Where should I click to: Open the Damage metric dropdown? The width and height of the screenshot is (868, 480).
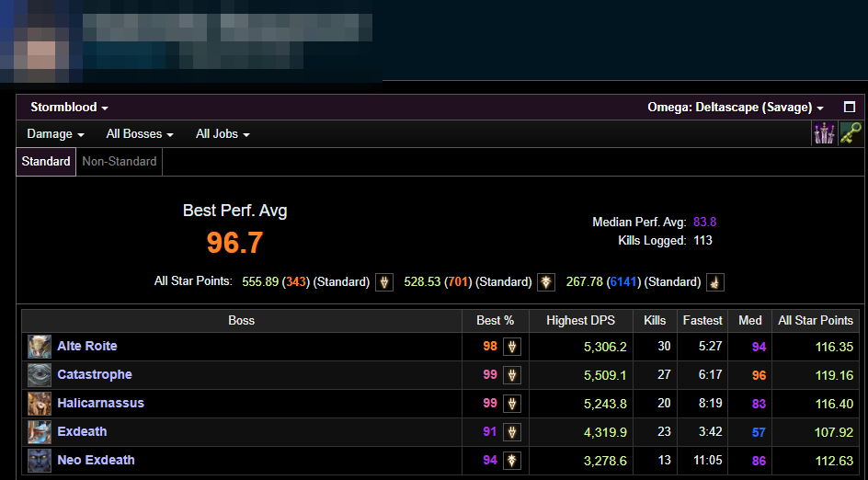click(x=55, y=134)
